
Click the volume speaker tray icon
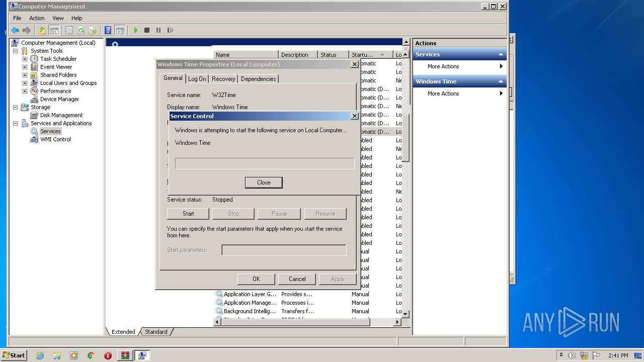point(572,355)
